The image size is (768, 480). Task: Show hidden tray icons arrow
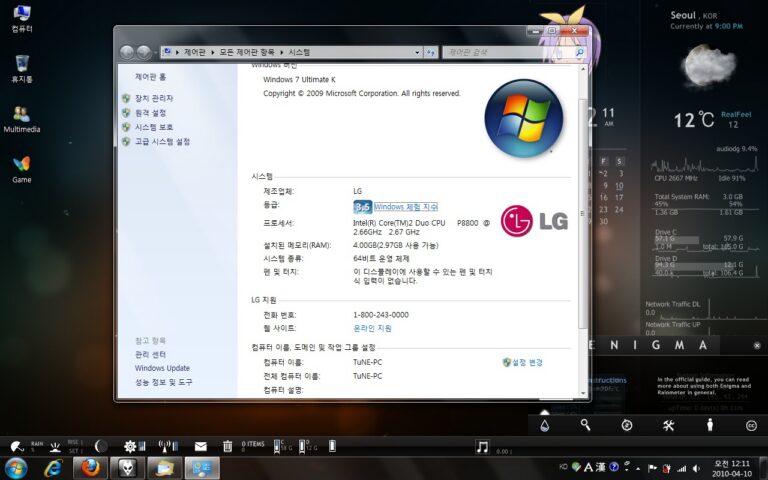coord(638,469)
